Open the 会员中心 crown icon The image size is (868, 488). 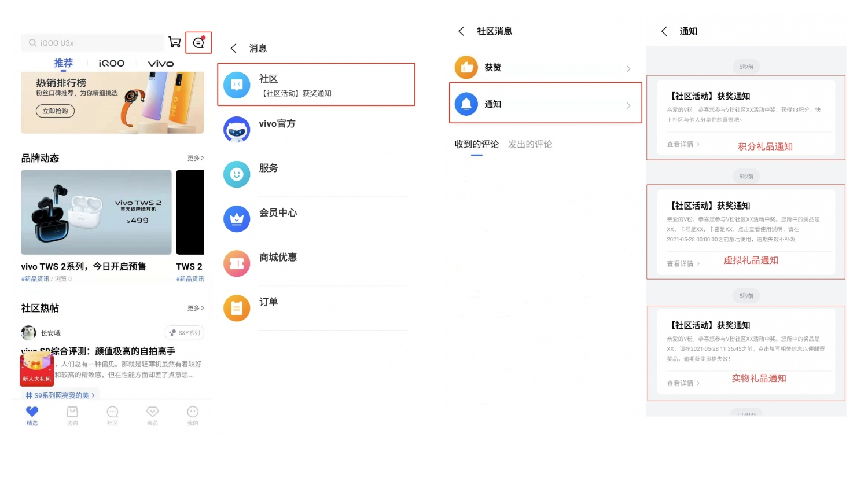tap(237, 219)
